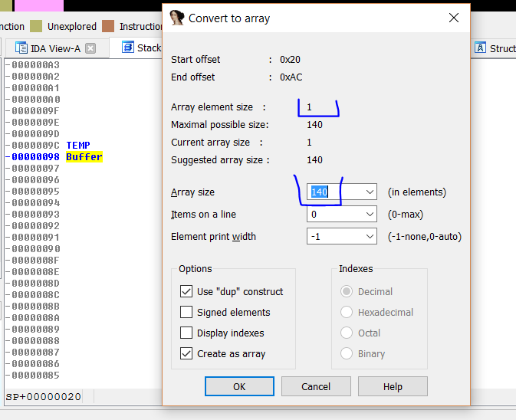This screenshot has width=516, height=420.
Task: Expand the Array size dropdown
Action: (370, 192)
